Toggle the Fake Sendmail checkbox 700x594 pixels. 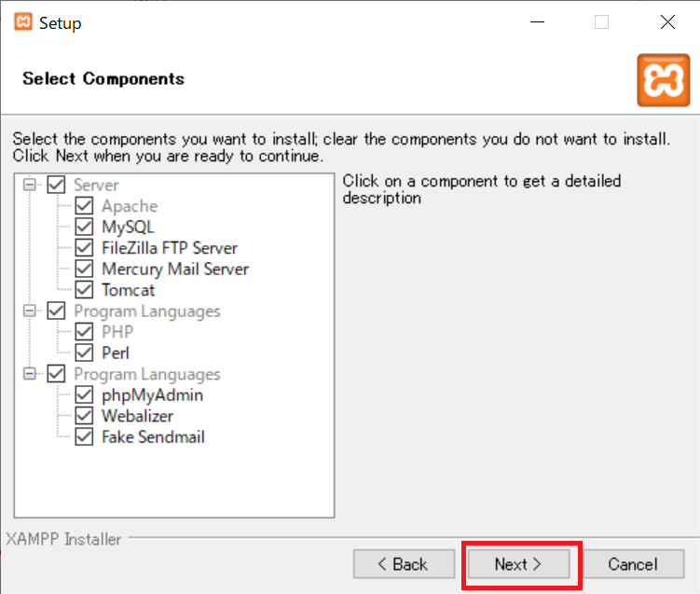coord(84,436)
